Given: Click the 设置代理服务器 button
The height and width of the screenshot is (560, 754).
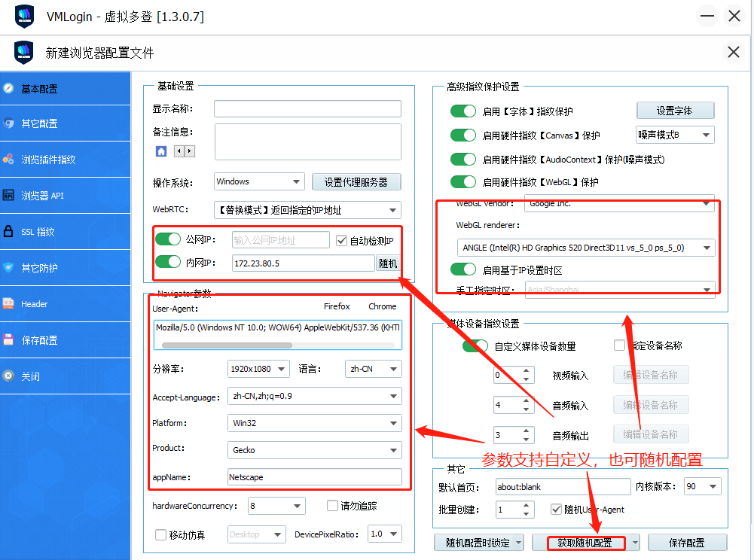Looking at the screenshot, I should click(x=356, y=182).
